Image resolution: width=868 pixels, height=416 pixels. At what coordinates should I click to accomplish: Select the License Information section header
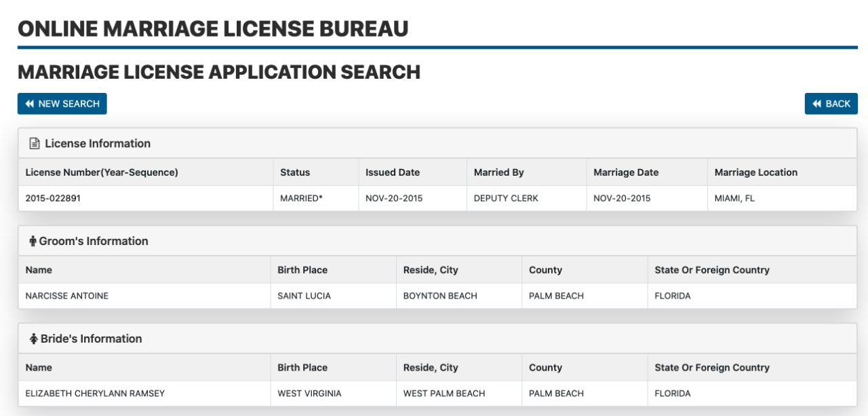tap(97, 143)
